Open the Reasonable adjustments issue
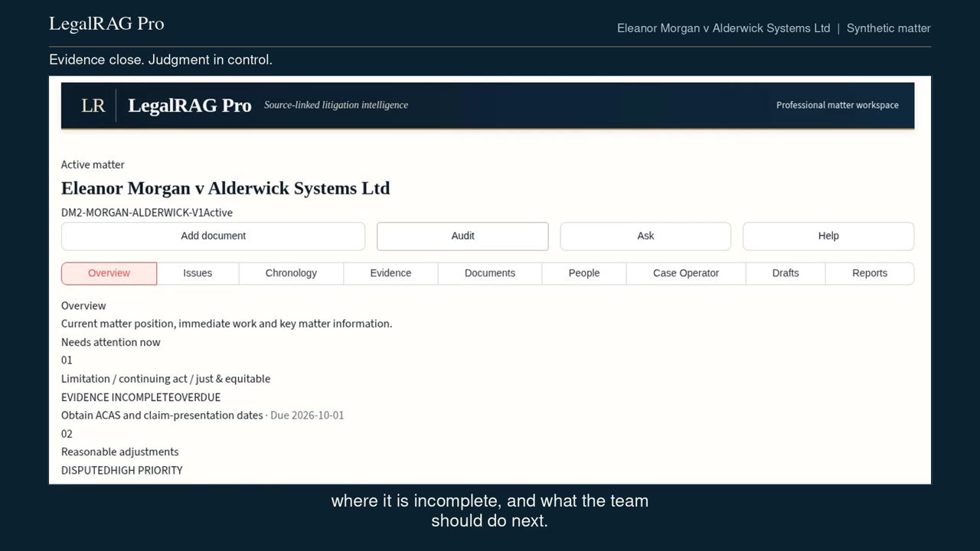Image resolution: width=980 pixels, height=551 pixels. [119, 452]
